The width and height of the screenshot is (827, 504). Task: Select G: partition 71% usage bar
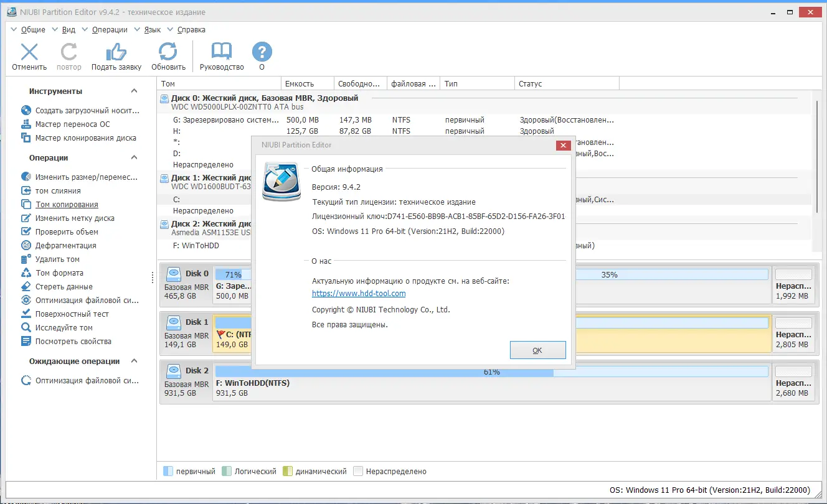[232, 274]
